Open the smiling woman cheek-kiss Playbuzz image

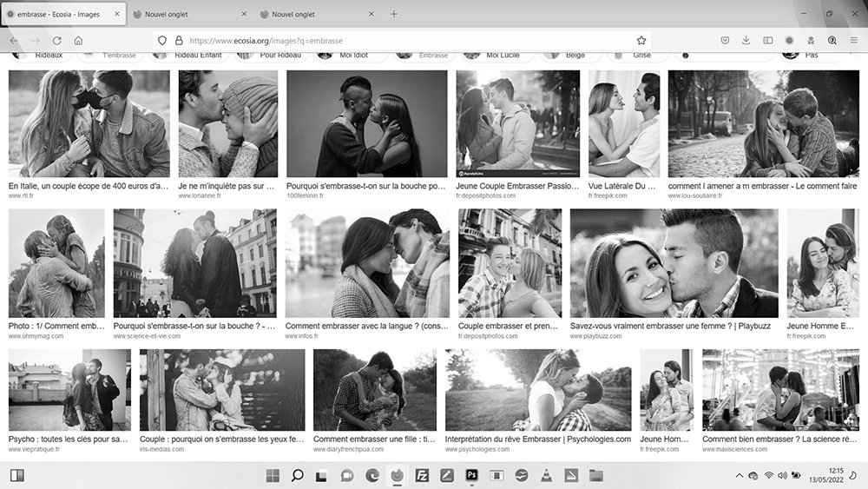click(x=674, y=263)
